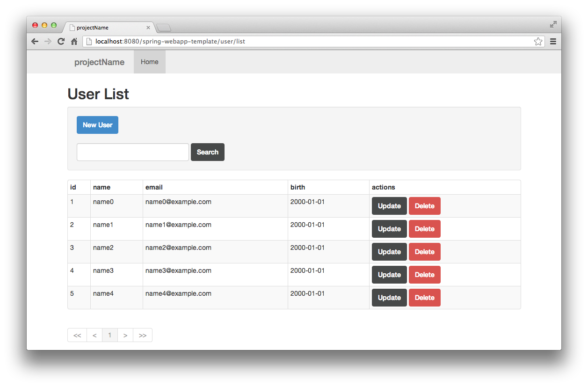Update the user name3
The image size is (588, 387).
(389, 275)
